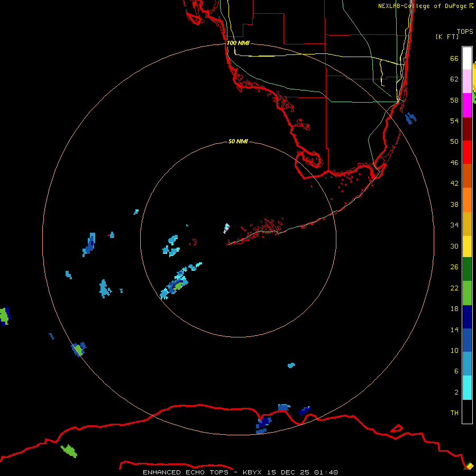Click "ENHANCED ECHO TOPS" product title
The width and height of the screenshot is (476, 476).
(x=186, y=472)
